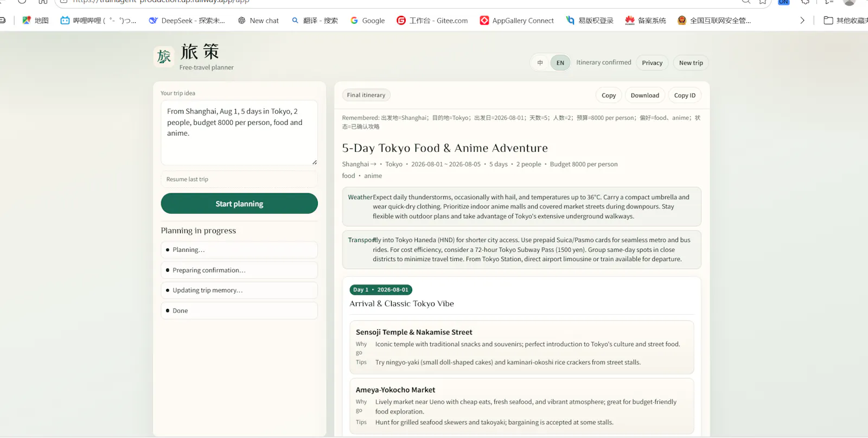
Task: Open the 易版权登录 bookmark
Action: point(589,21)
